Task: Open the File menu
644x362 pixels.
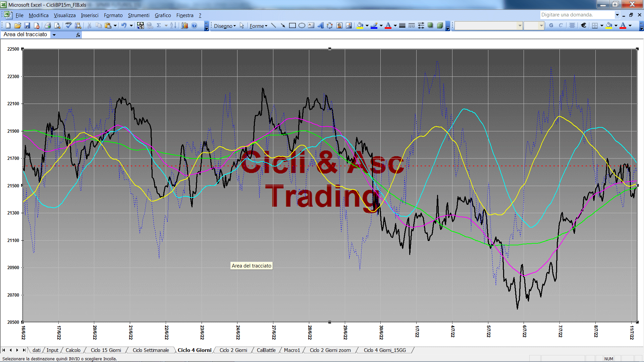Action: point(19,15)
